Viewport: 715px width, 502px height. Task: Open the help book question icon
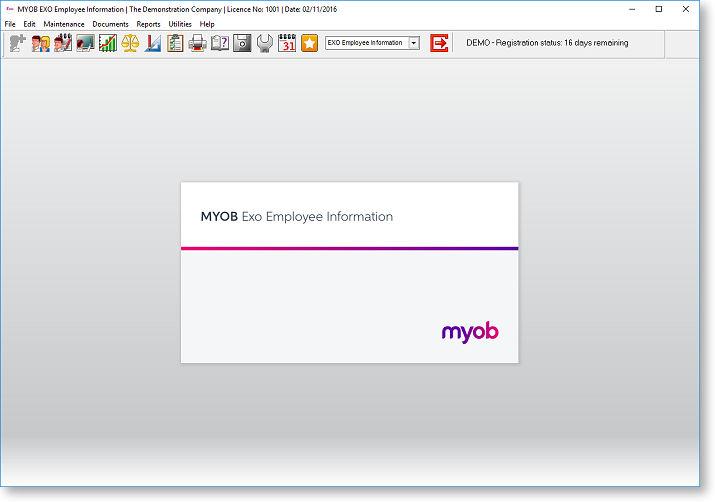(220, 43)
